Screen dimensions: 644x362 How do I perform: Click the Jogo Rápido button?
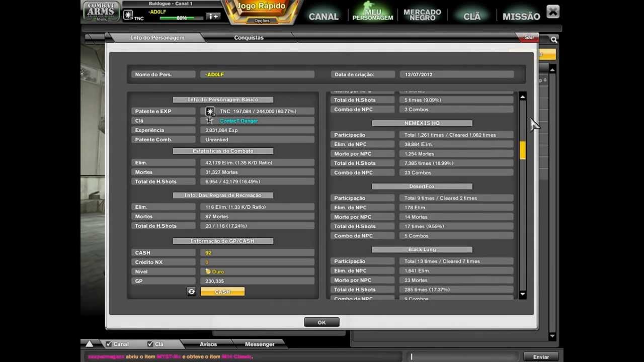[x=261, y=7]
